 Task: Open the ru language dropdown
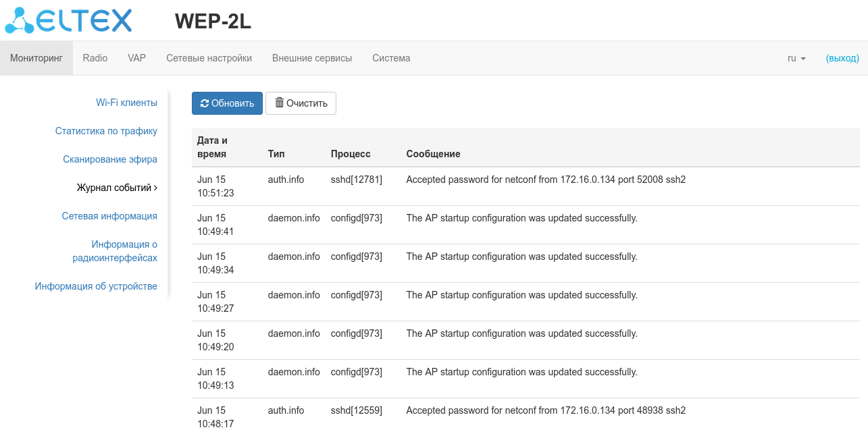[x=796, y=58]
